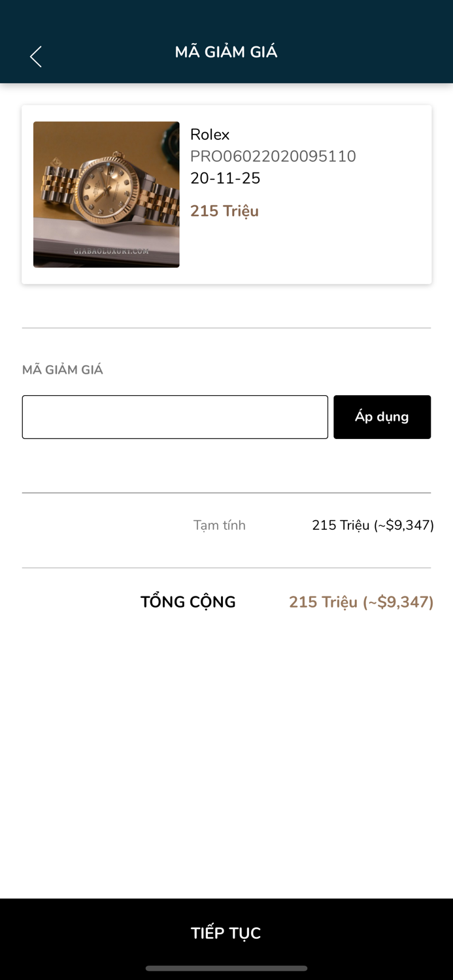The image size is (453, 980).
Task: Select product code PRO06022020095110
Action: tap(273, 157)
